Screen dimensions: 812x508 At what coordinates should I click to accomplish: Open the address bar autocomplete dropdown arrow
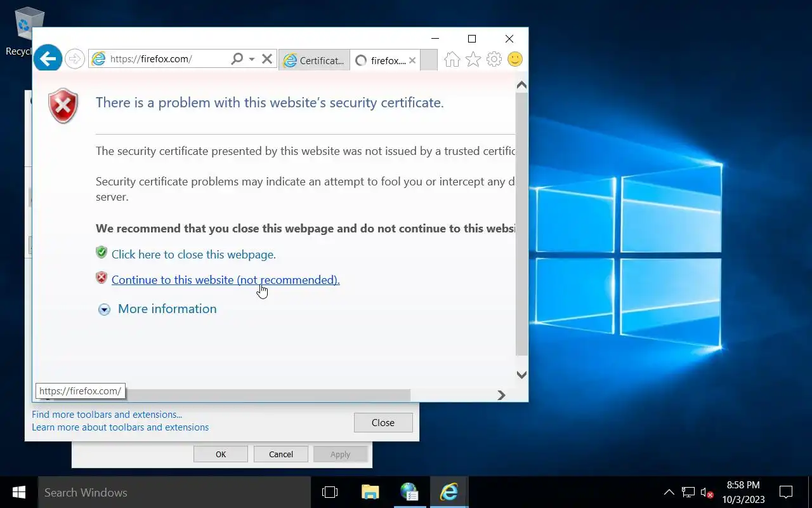click(x=252, y=59)
